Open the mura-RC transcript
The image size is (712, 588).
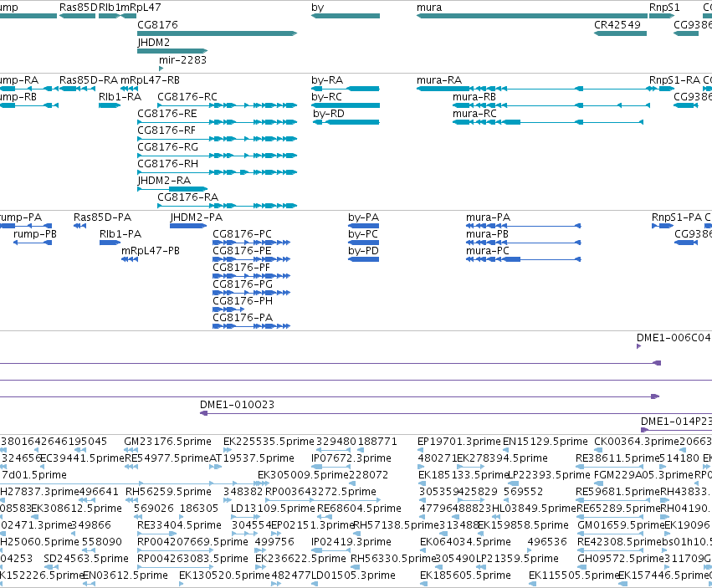tap(548, 122)
